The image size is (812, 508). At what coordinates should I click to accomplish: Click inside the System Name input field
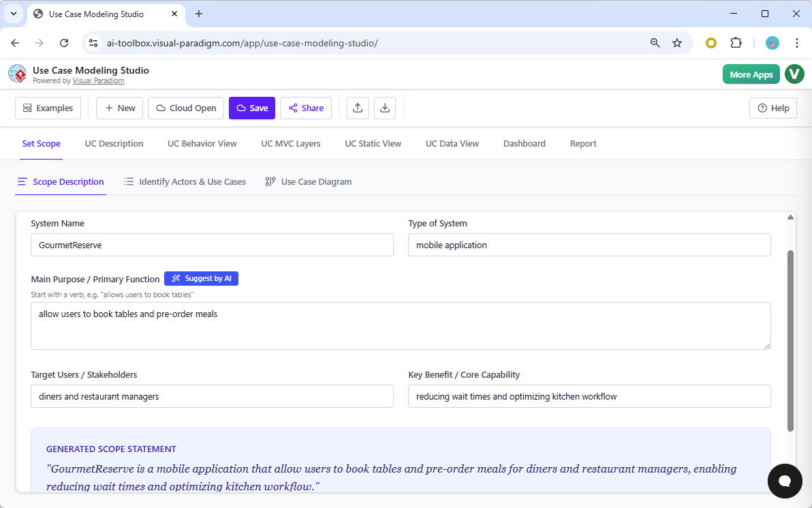(212, 245)
